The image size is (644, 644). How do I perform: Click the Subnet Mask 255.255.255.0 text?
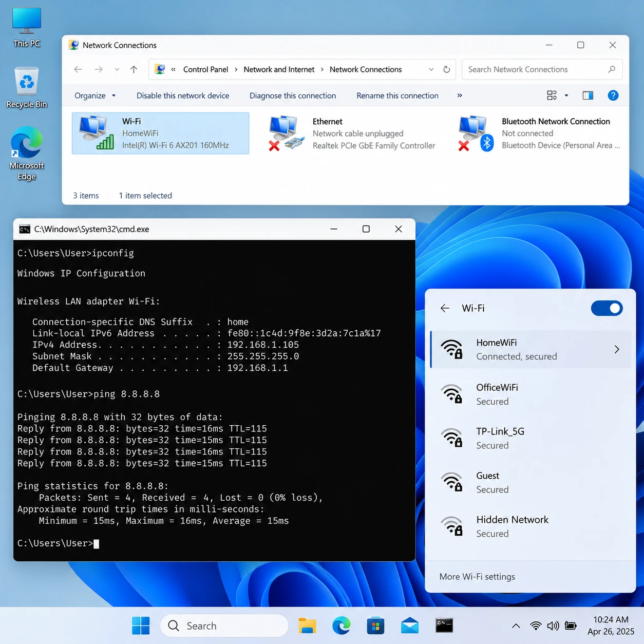click(x=263, y=356)
